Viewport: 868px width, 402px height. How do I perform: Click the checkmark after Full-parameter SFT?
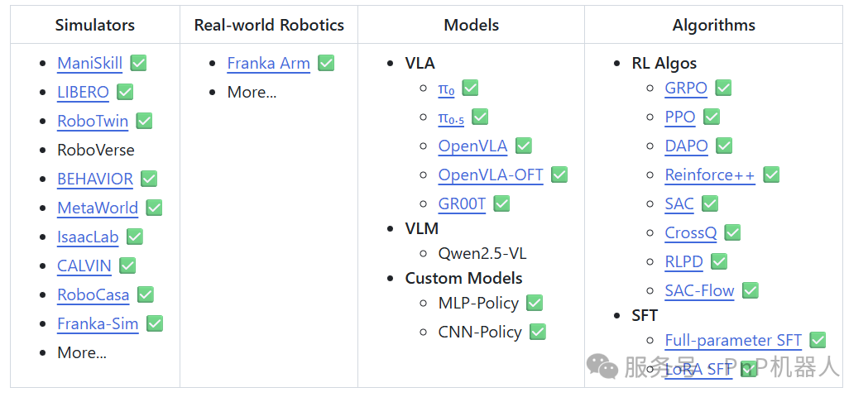point(817,340)
